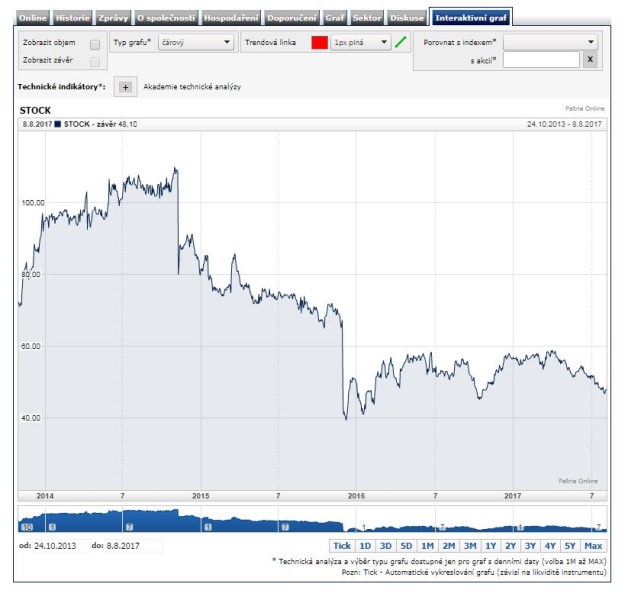Go to the Diskuse tab
Screen dimensions: 641x600
(406, 18)
